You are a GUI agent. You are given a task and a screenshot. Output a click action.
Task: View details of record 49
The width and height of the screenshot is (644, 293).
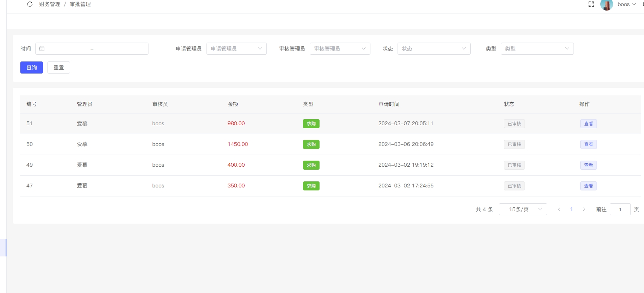point(588,165)
